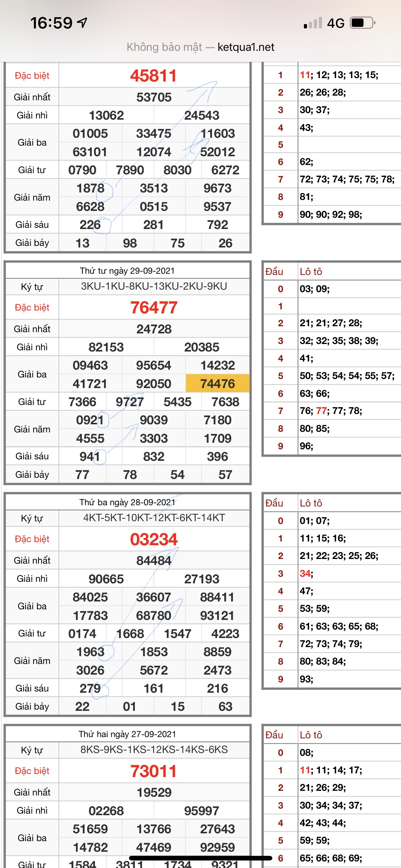The height and width of the screenshot is (868, 401).
Task: Select first prize number 53705
Action: (x=154, y=97)
